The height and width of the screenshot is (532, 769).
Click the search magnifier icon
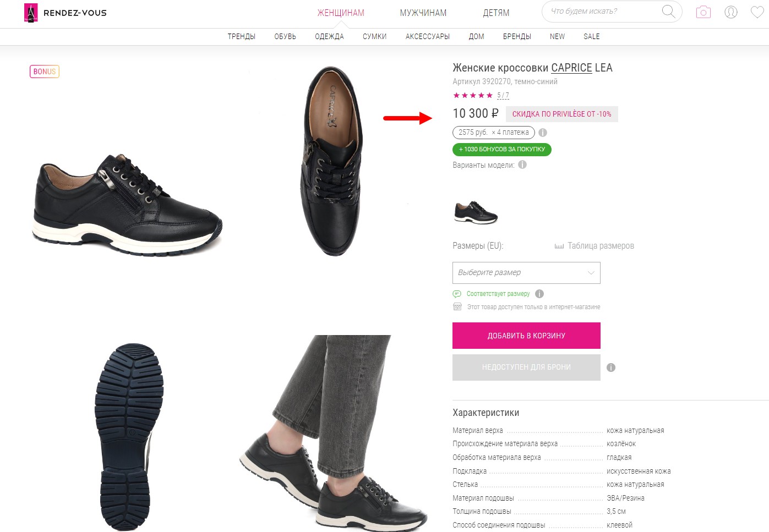[x=668, y=12]
